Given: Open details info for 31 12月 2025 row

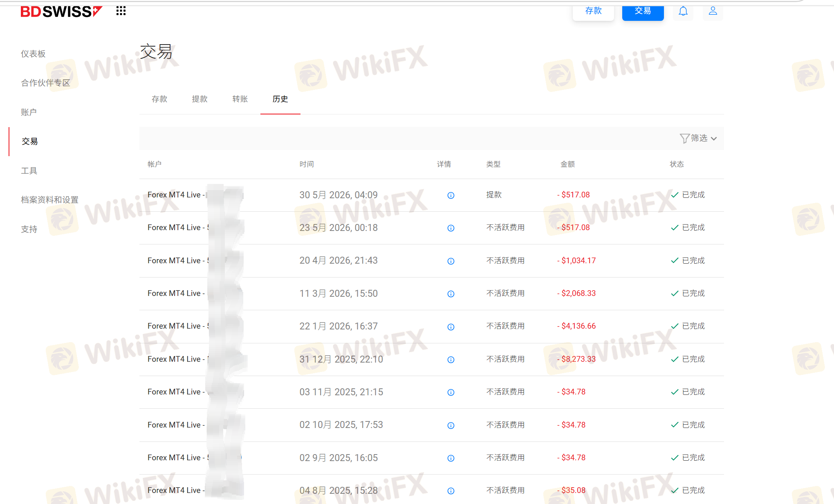Looking at the screenshot, I should pos(451,360).
